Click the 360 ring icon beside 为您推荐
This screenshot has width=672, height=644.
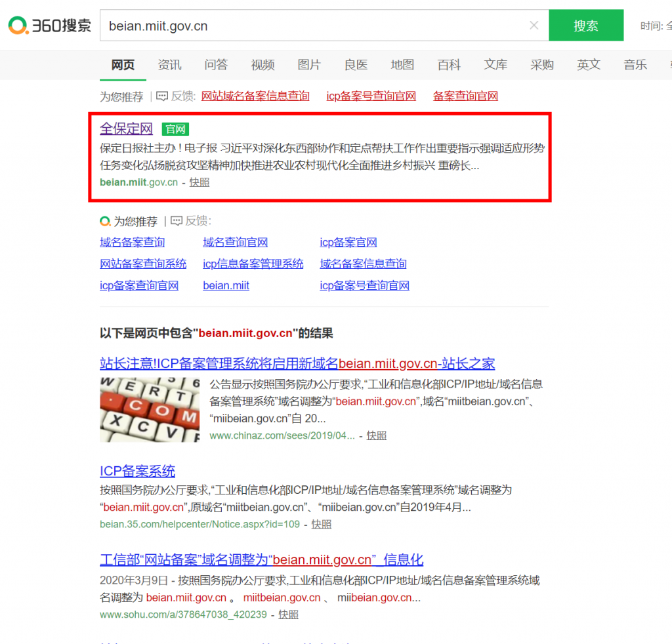[105, 222]
